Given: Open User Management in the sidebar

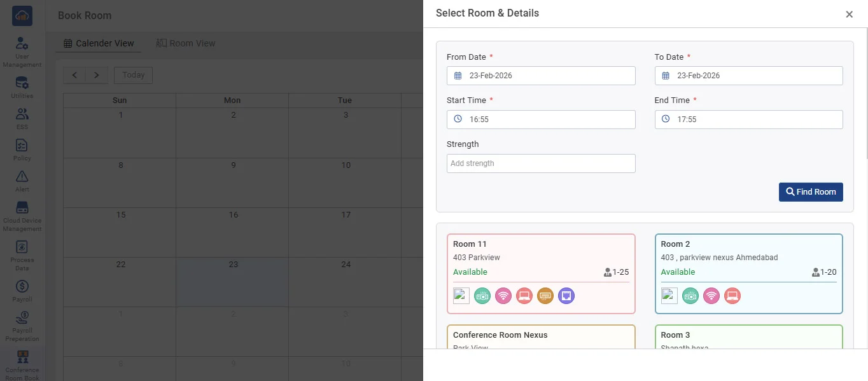Looking at the screenshot, I should pyautogui.click(x=22, y=52).
